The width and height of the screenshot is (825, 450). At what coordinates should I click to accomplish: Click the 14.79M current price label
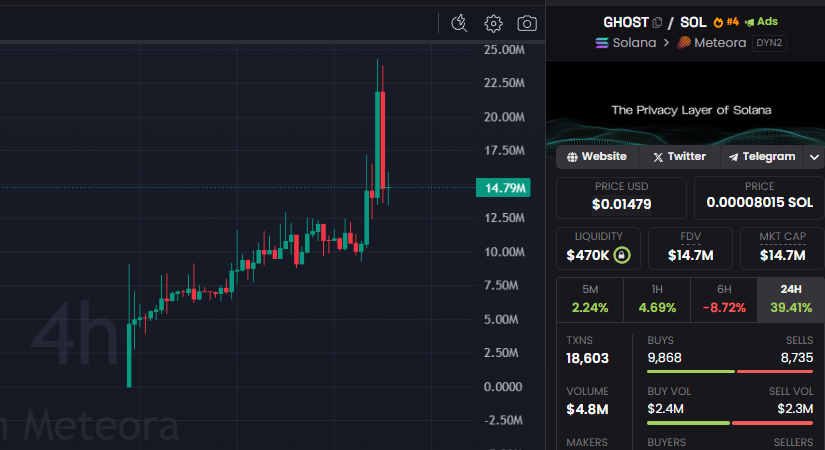(x=503, y=188)
